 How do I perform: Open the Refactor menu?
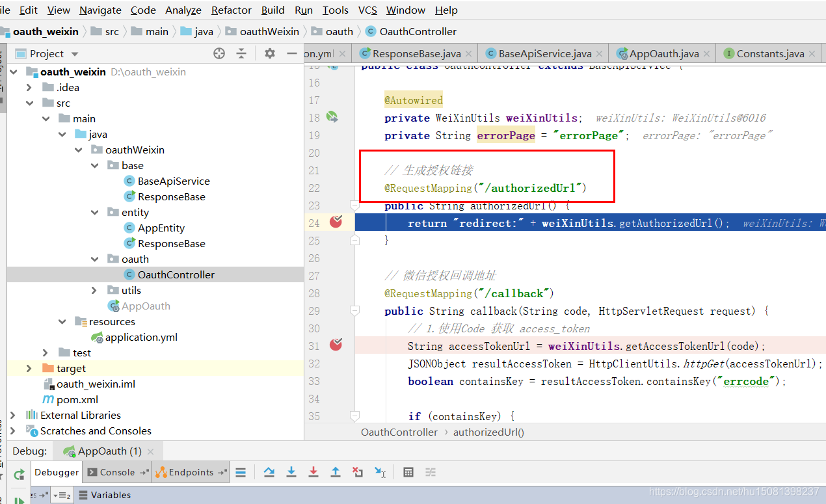click(232, 10)
